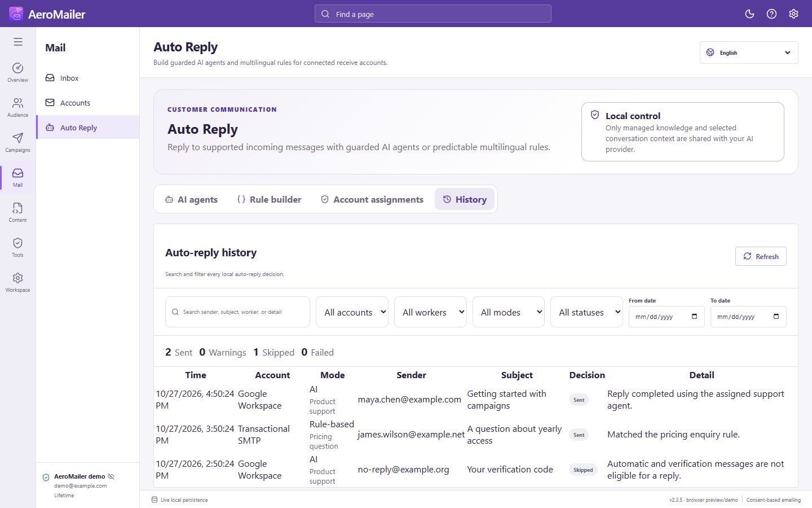Open the Content section
This screenshot has width=812, height=508.
[x=18, y=212]
